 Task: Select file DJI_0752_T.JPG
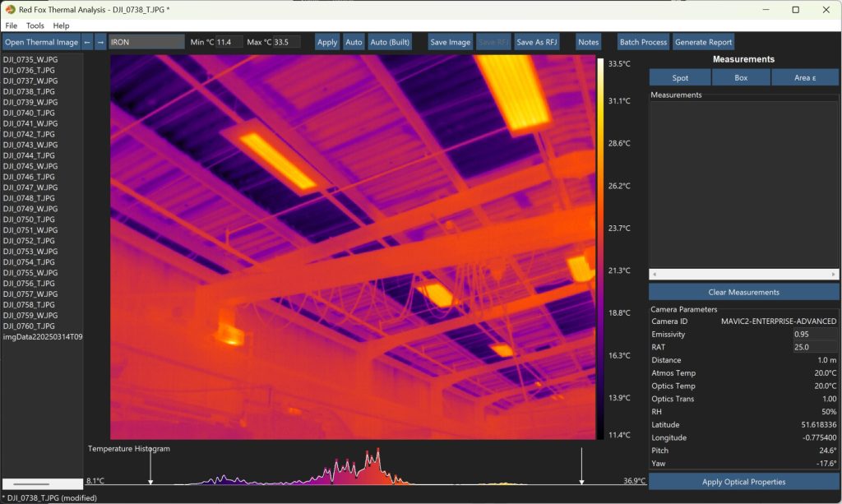coord(29,240)
